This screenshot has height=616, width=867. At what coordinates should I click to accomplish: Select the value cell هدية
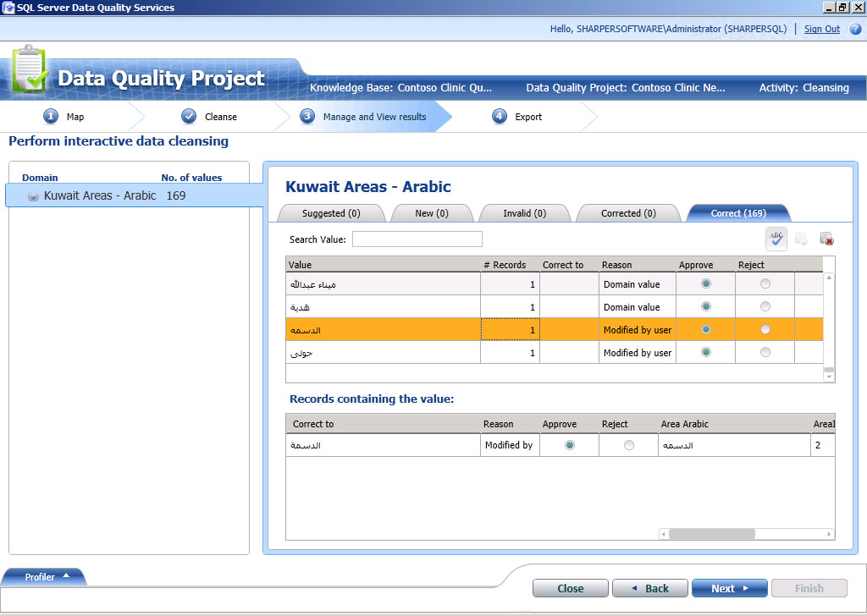tap(384, 306)
